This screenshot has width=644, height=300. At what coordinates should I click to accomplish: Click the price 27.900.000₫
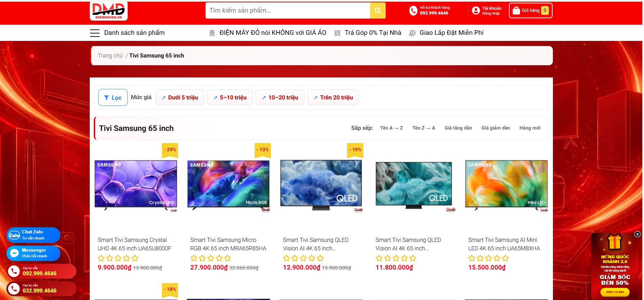(209, 268)
